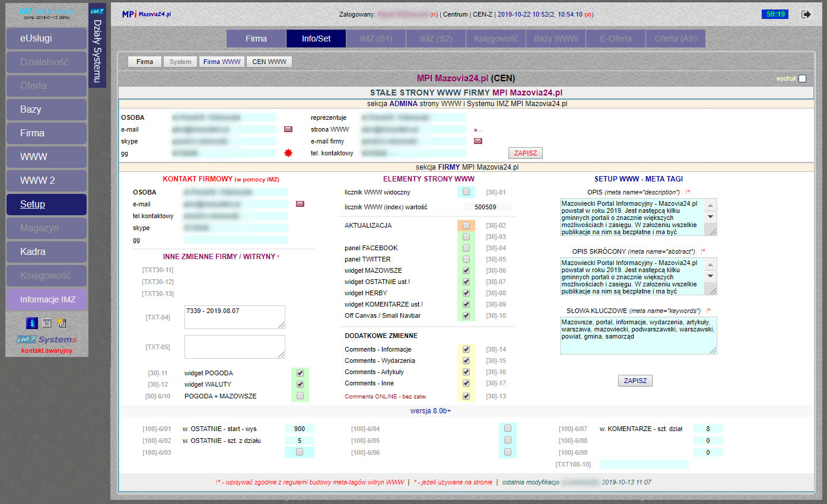Open the red '»...' link beside strona WWW

click(x=478, y=129)
